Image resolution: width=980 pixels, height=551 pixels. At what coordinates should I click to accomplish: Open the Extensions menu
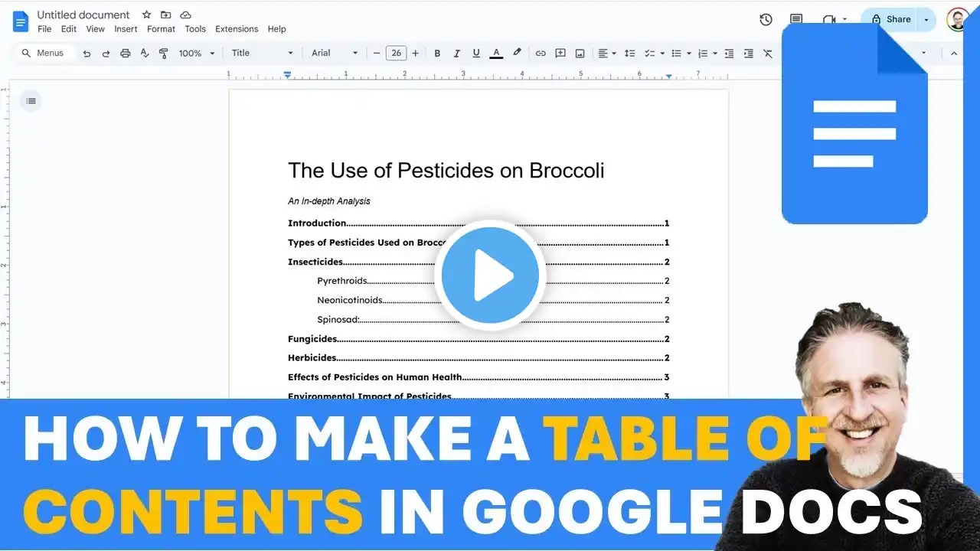pyautogui.click(x=237, y=29)
